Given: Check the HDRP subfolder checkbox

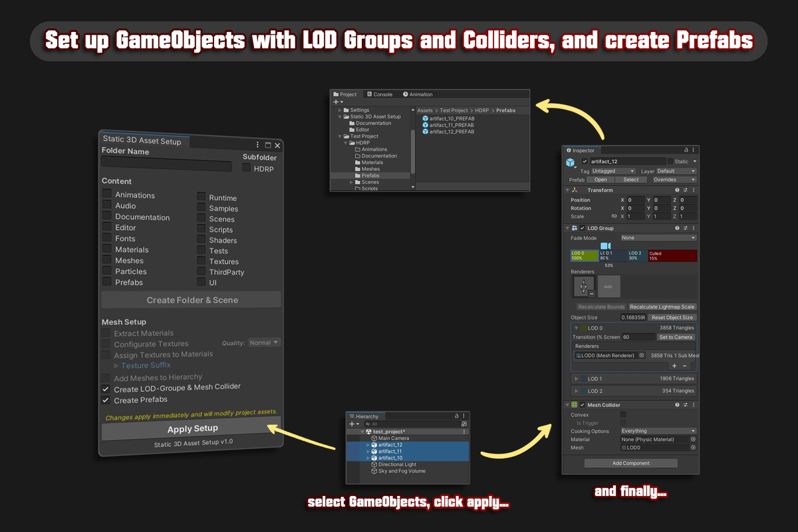Looking at the screenshot, I should click(x=245, y=168).
